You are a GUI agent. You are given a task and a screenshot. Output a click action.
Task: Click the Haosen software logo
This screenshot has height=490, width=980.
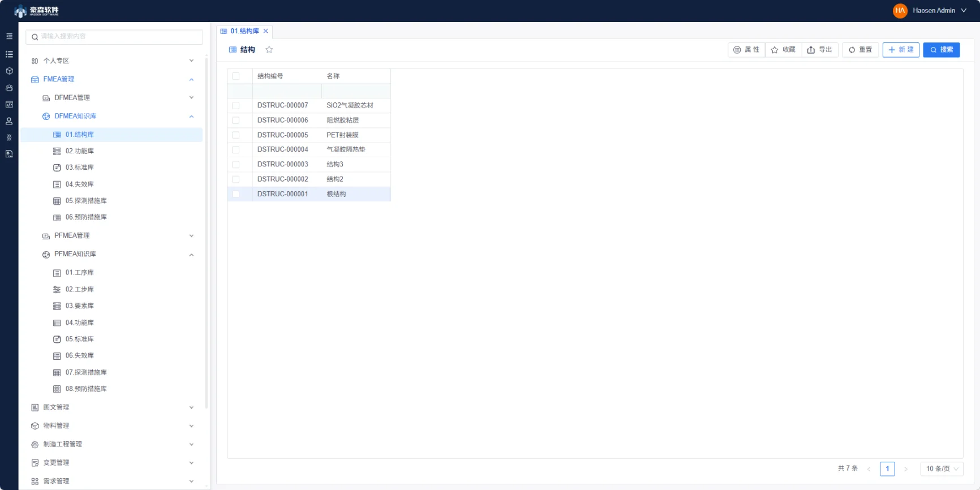coord(37,11)
